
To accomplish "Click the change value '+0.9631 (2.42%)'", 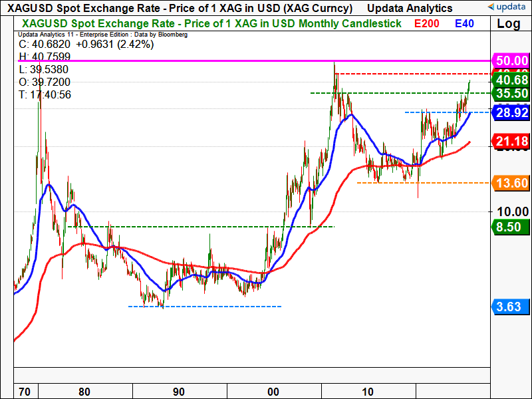I will pos(114,44).
